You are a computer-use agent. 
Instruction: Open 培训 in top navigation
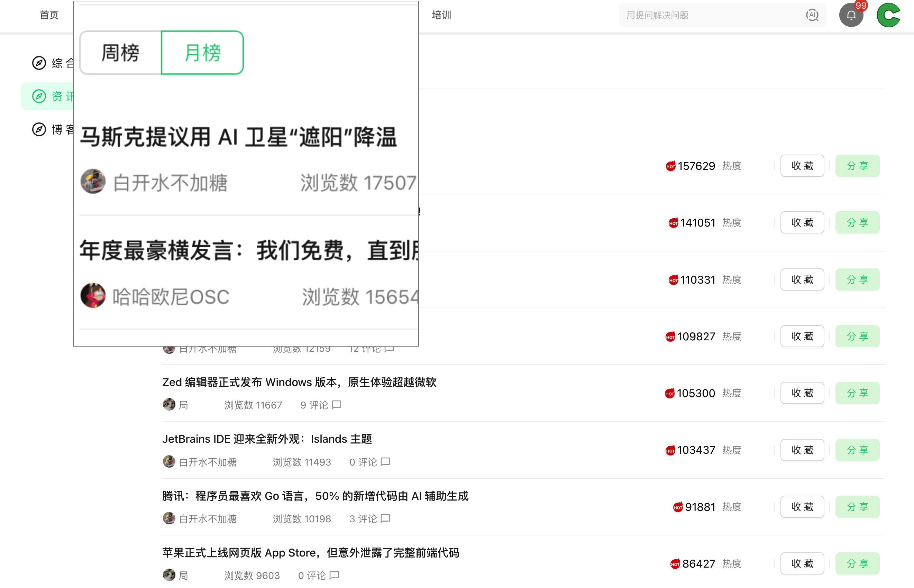coord(441,15)
